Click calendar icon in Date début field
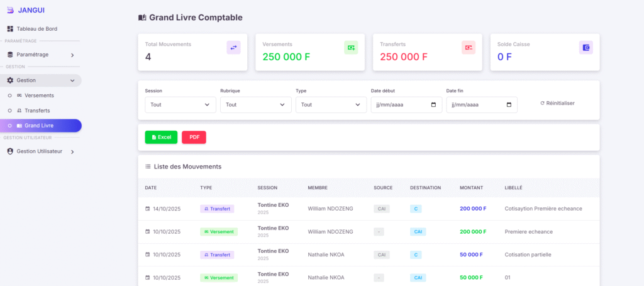The height and width of the screenshot is (286, 644). pos(433,105)
